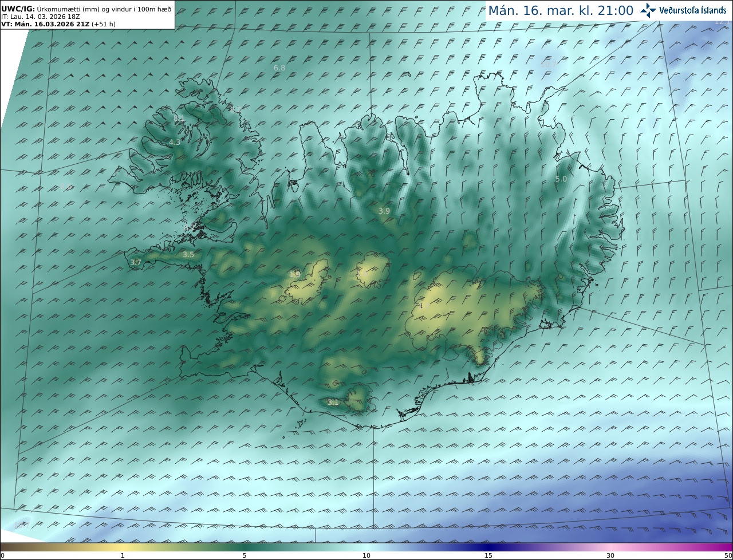The width and height of the screenshot is (733, 560).
Task: Click the 5.0 value in east Iceland
Action: point(561,179)
